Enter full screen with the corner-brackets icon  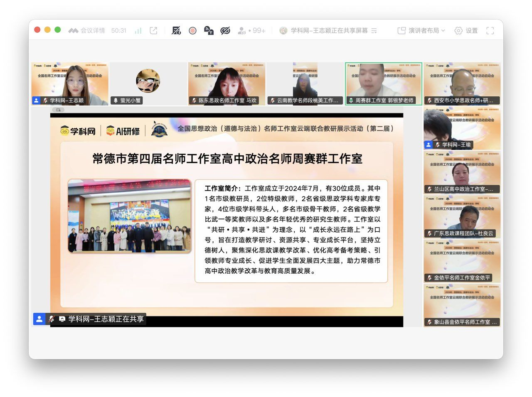[490, 31]
